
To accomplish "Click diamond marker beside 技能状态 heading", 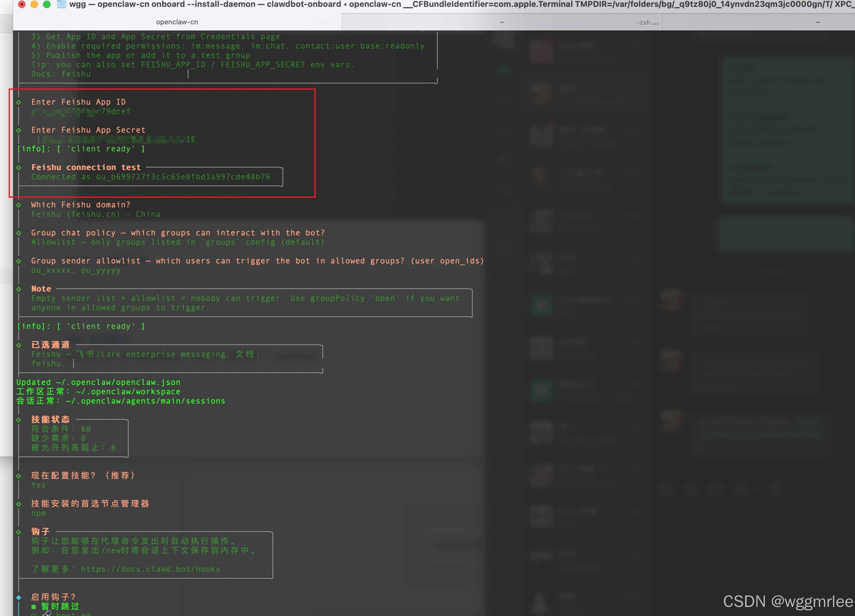I will pos(19,420).
